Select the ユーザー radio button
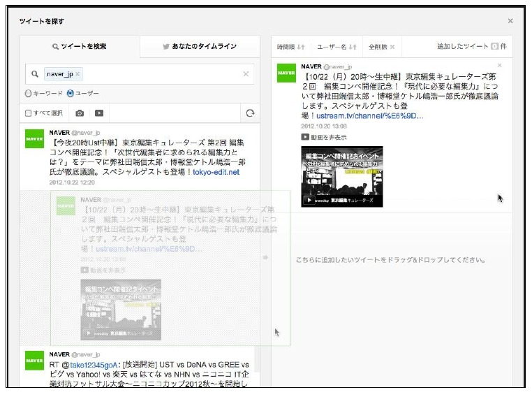The image size is (532, 397). (x=71, y=93)
